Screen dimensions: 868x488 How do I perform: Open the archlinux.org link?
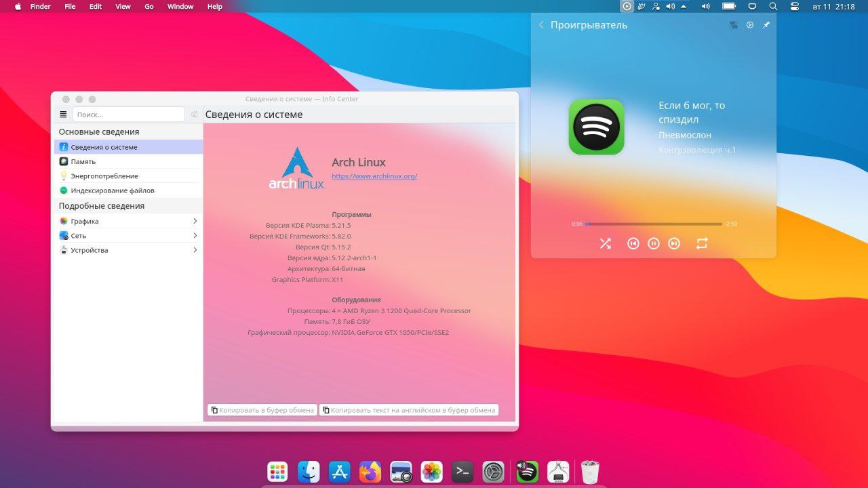pyautogui.click(x=374, y=176)
